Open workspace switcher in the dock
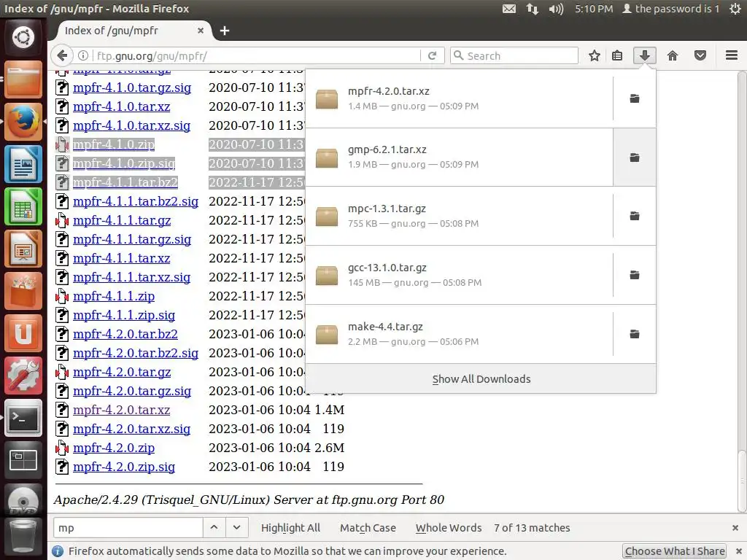747x560 pixels. [23, 461]
